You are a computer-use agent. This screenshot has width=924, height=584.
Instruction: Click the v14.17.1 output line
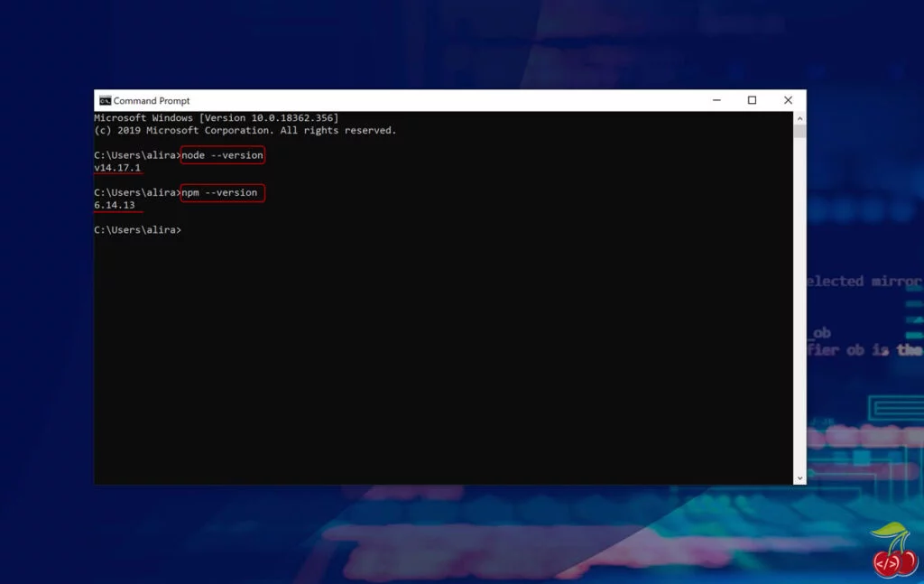pos(117,168)
